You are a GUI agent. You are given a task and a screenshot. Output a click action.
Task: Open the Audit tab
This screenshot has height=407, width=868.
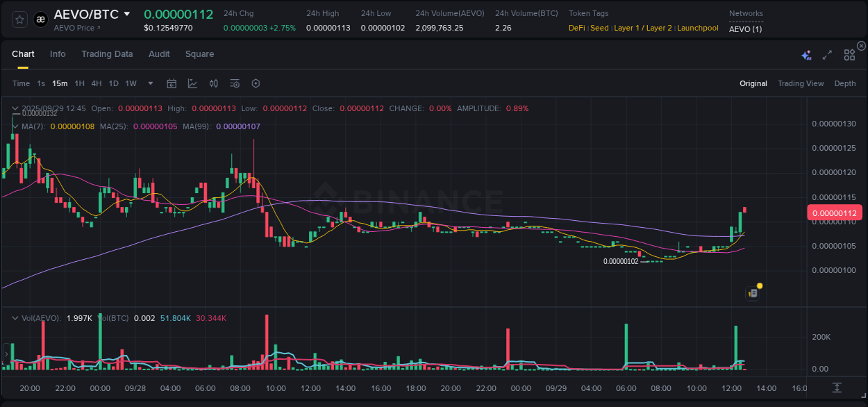click(x=159, y=53)
